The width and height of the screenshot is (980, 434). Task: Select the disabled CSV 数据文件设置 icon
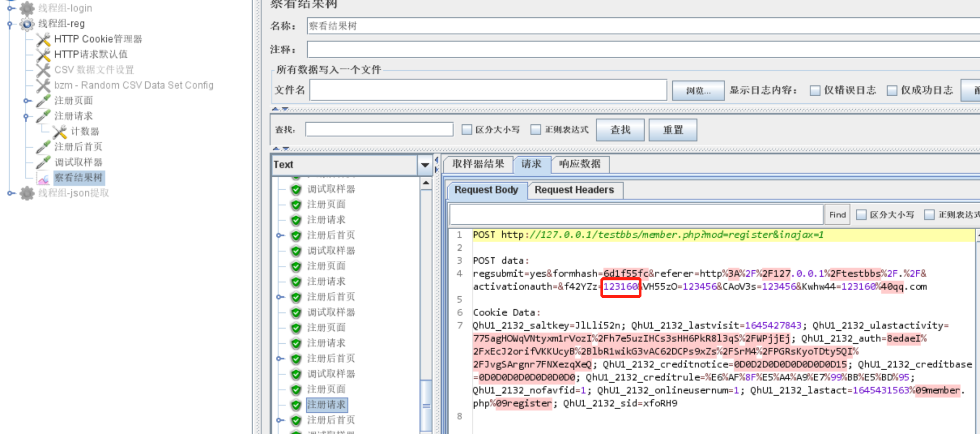[44, 70]
